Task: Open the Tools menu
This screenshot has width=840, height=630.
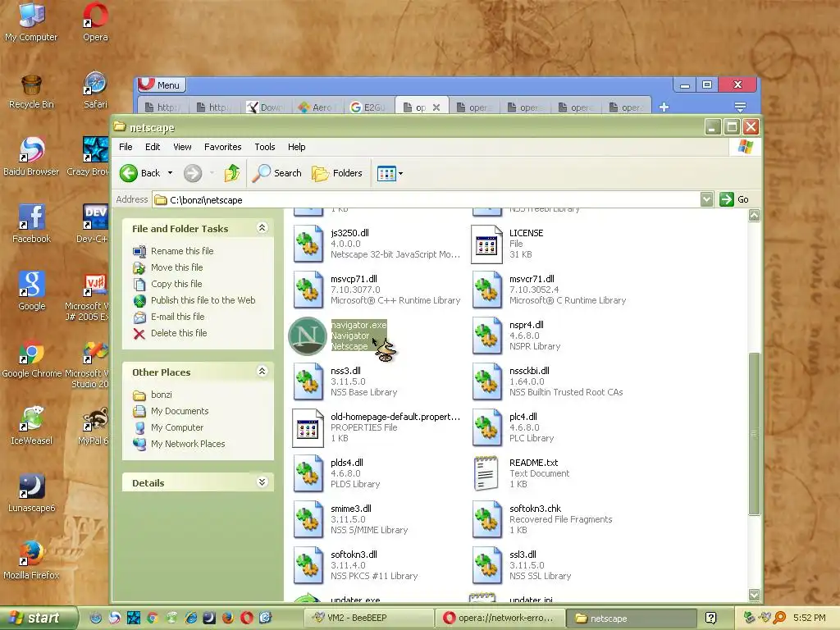Action: 265,147
